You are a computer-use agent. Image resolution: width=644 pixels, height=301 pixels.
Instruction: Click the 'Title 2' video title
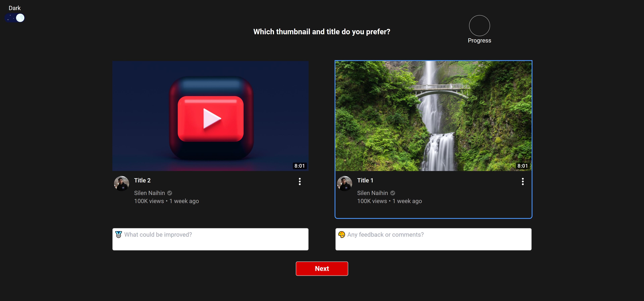tap(142, 181)
